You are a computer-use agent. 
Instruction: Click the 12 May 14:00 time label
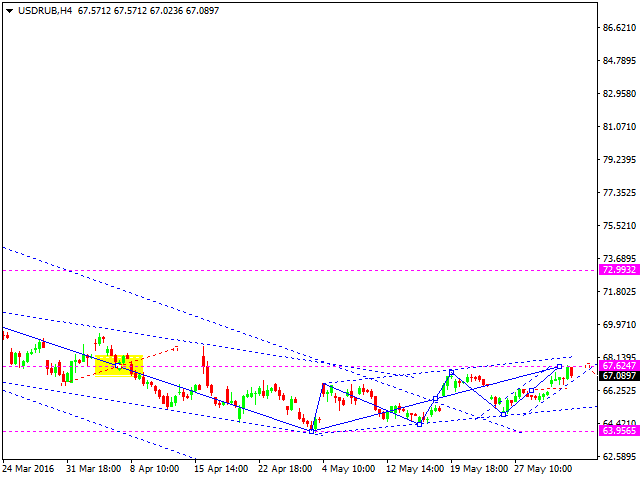(415, 469)
